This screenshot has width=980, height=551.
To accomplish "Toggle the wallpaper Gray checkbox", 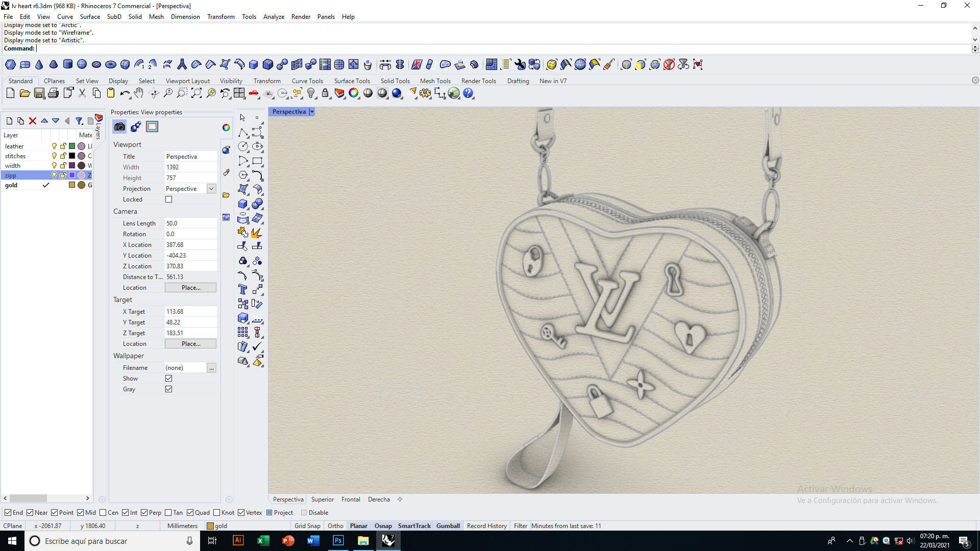I will click(x=169, y=389).
